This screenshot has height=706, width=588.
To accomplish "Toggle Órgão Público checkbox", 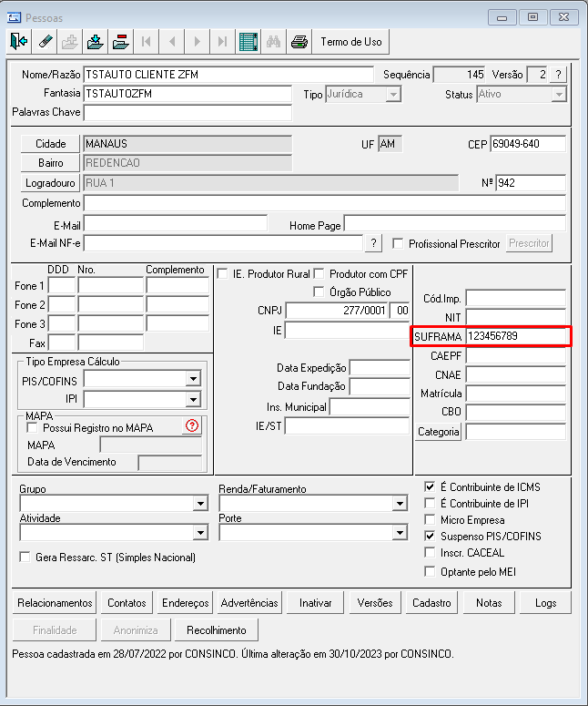I will tap(319, 292).
